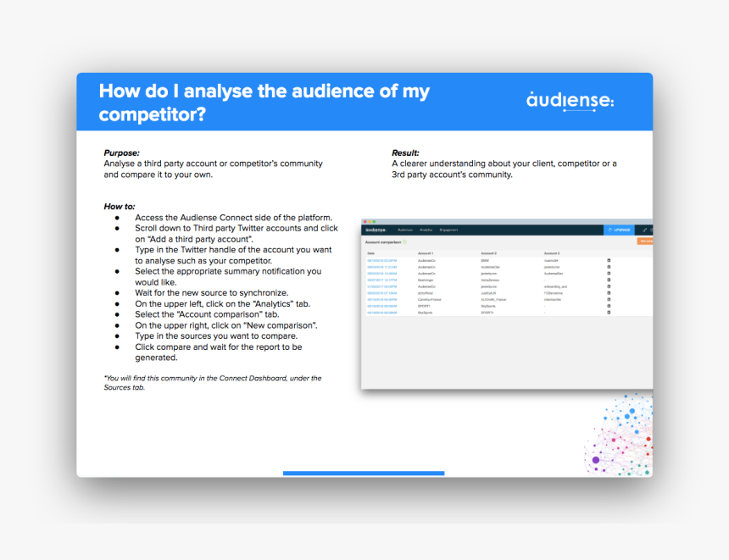
Task: Delete the onboarding_aud comparison row
Action: 609,286
